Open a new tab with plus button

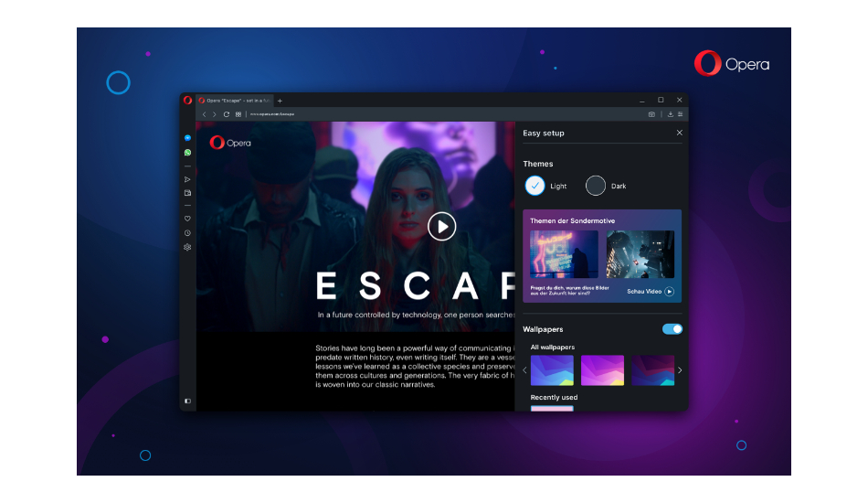[x=281, y=101]
